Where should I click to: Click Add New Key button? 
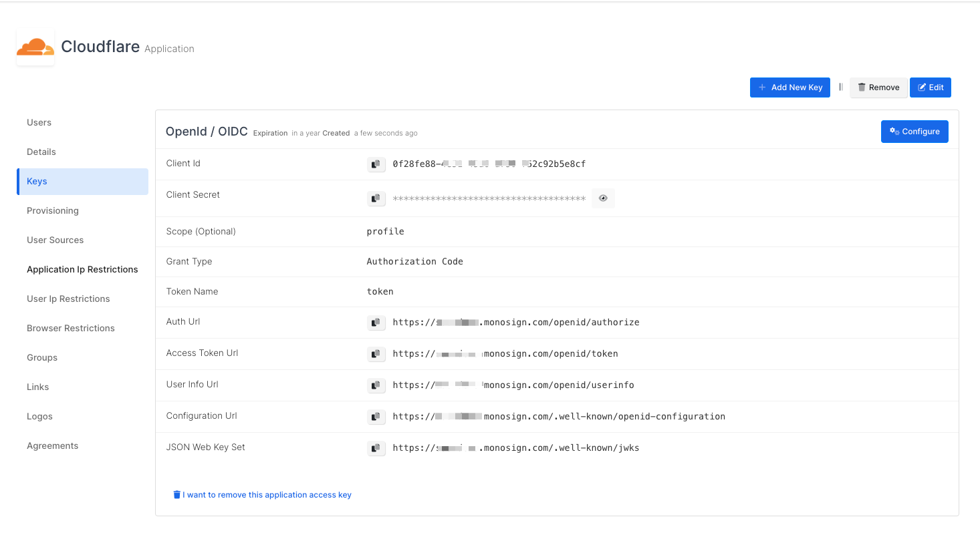(789, 87)
